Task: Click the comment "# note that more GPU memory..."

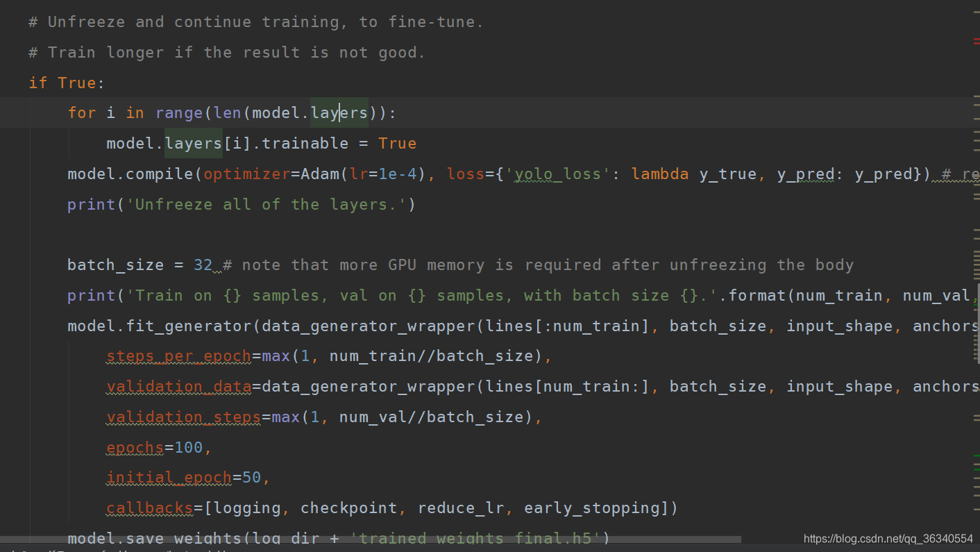Action: pos(539,265)
